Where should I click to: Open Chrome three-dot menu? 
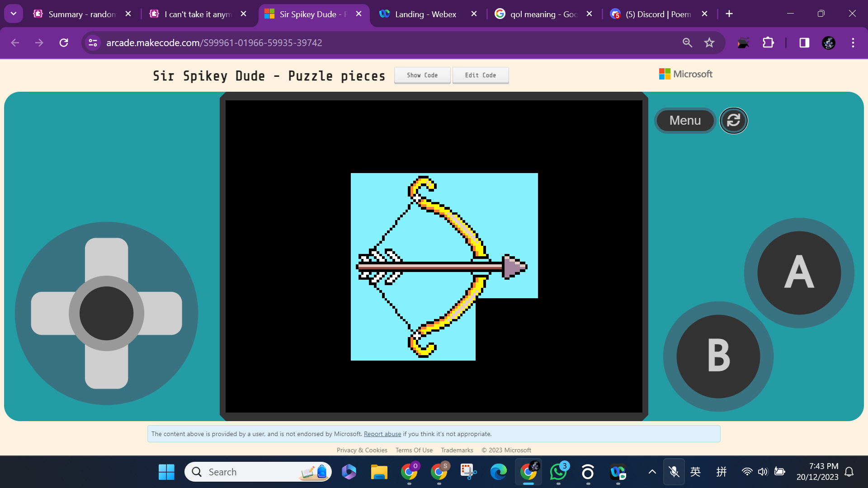pos(853,42)
